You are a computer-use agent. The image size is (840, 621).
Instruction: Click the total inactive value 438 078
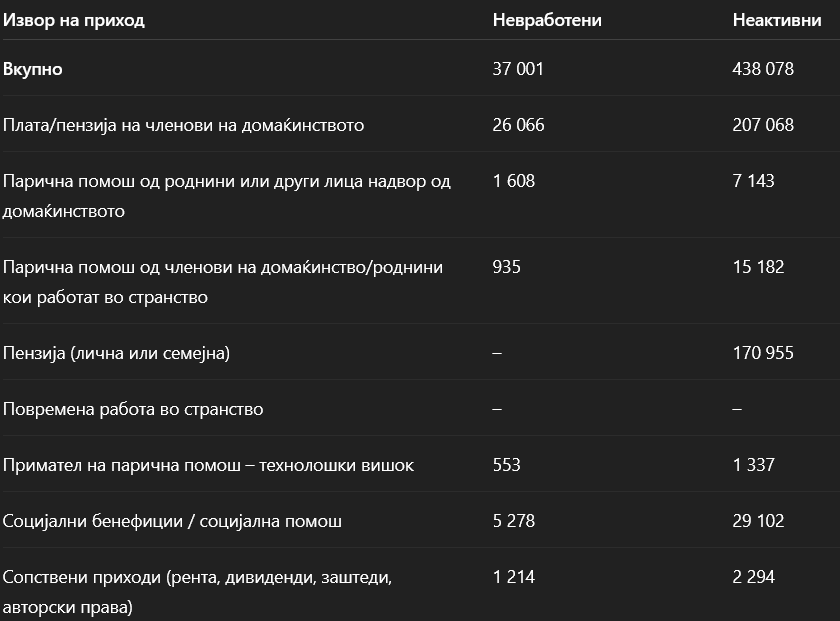763,69
